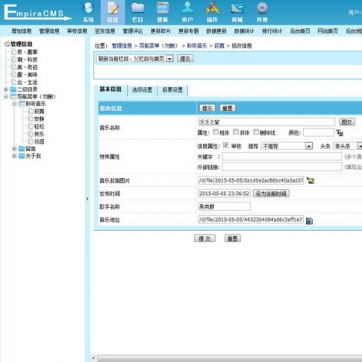362x362 pixels.
Task: Click the title font color picker icon
Action: 340,133
